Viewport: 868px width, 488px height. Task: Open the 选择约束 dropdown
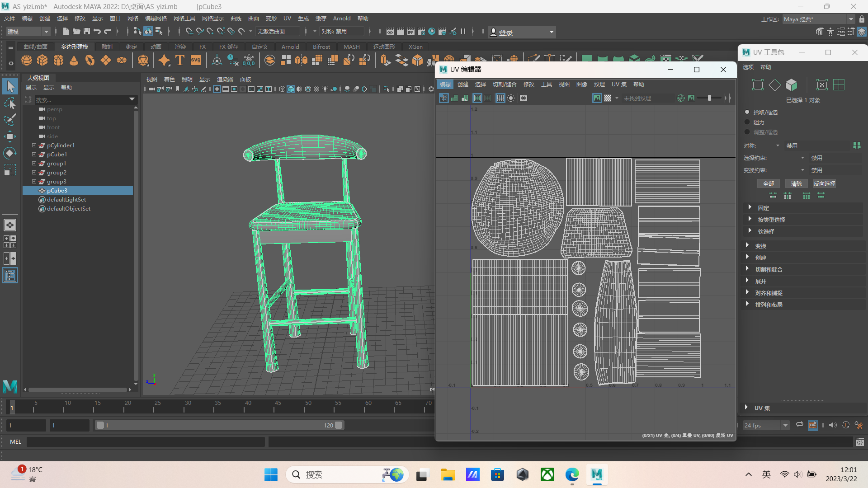(802, 158)
